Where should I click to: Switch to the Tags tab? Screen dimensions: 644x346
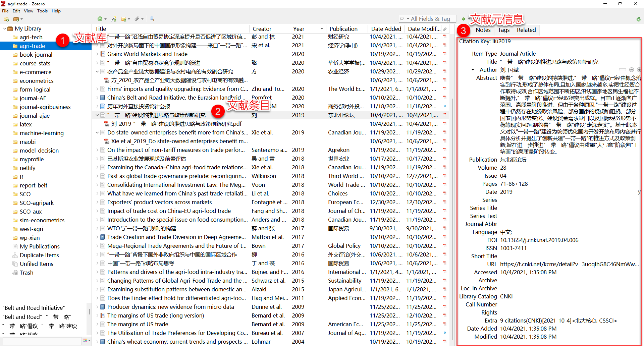pyautogui.click(x=503, y=30)
